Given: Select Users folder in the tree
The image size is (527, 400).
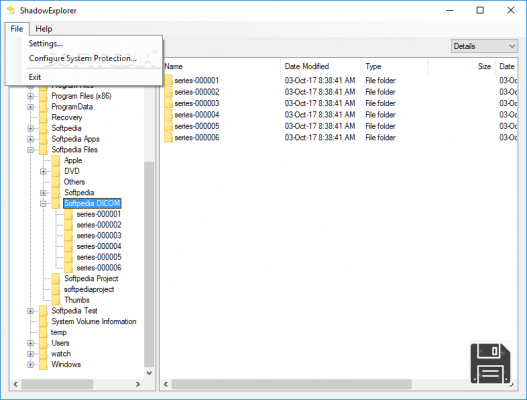Looking at the screenshot, I should [60, 343].
